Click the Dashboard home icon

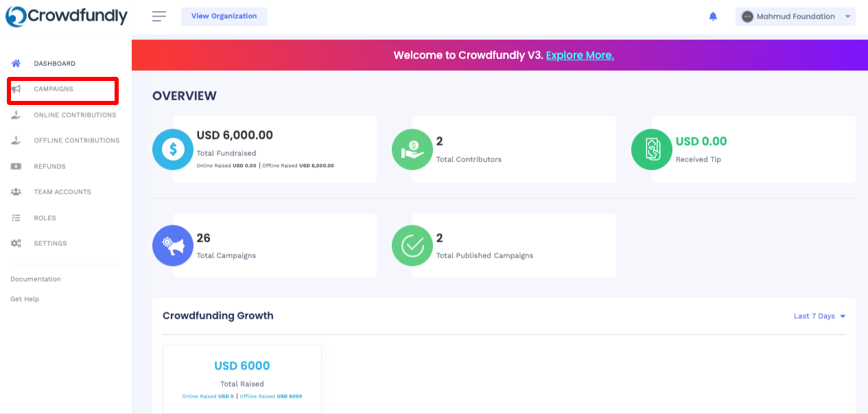tap(16, 63)
